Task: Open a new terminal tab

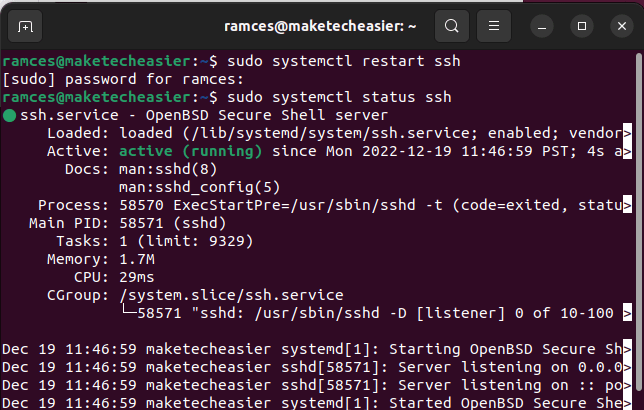Action: [x=25, y=27]
